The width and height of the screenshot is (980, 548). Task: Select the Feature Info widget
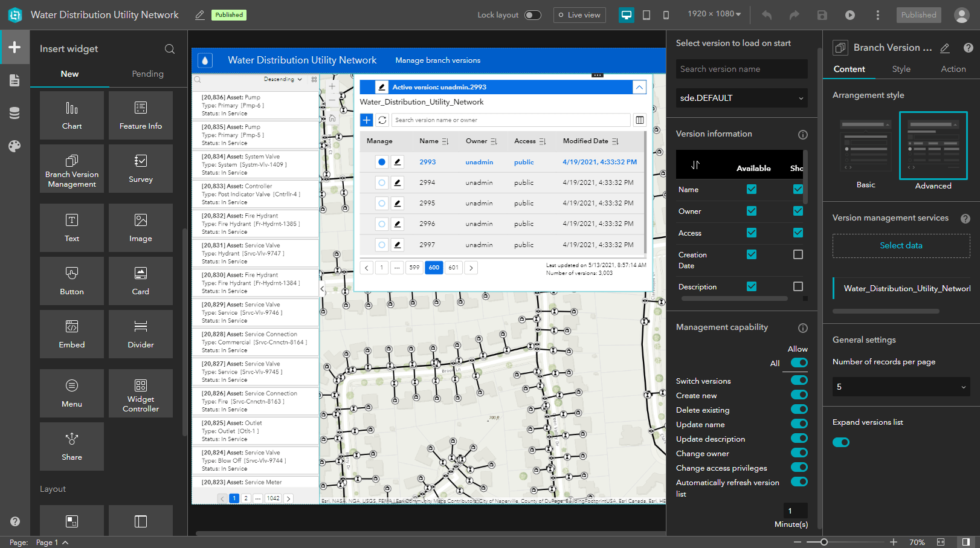pos(140,115)
